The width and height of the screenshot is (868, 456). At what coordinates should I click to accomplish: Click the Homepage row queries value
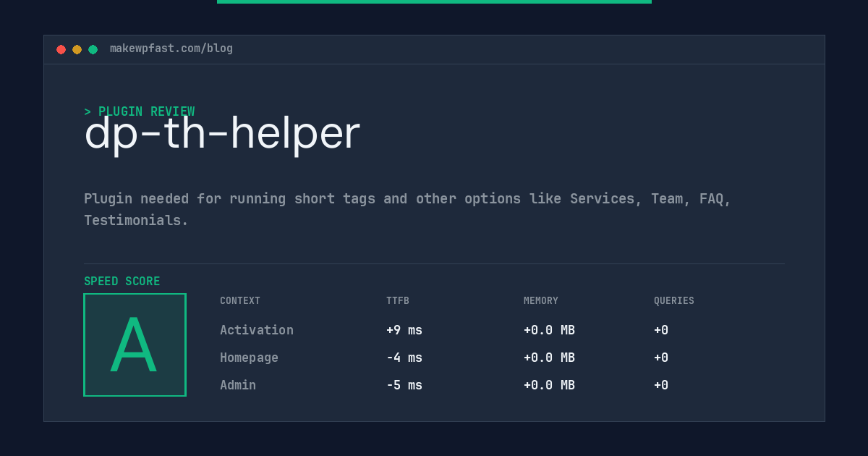[661, 358]
